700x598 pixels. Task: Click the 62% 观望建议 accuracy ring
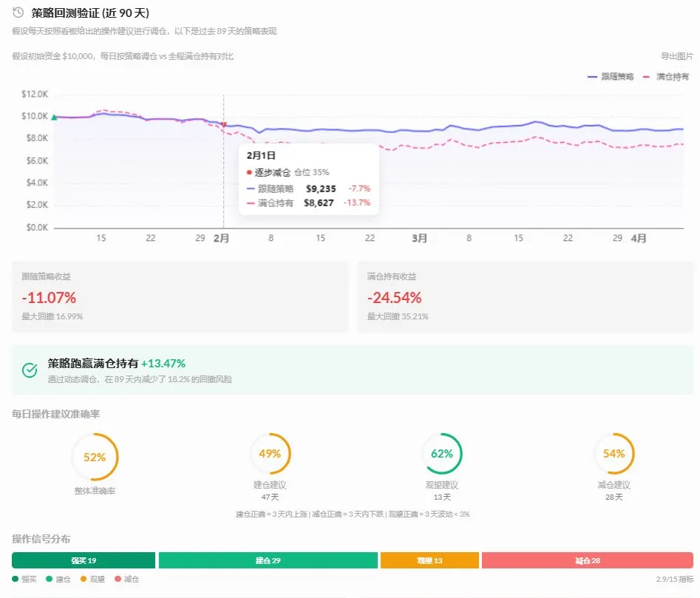pos(441,454)
